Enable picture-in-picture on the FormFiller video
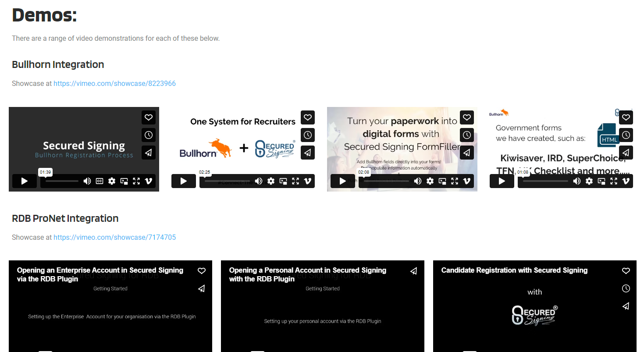The width and height of the screenshot is (644, 352). coord(442,181)
